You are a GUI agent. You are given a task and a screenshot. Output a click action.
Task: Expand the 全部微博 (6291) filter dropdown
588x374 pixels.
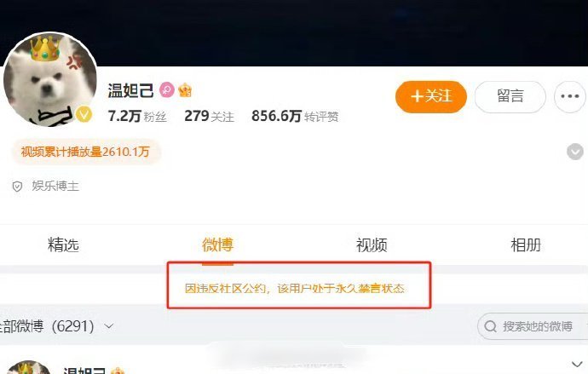tap(56, 326)
